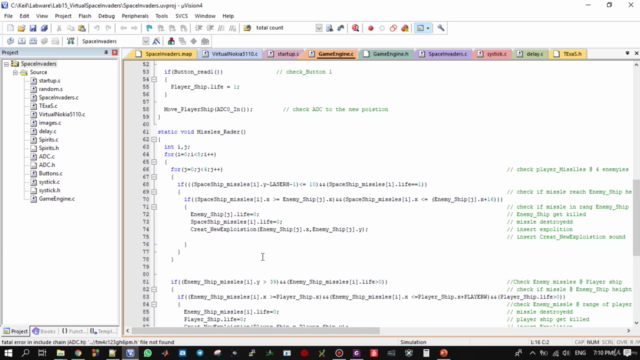Open the Project menu
The image size is (640, 360).
(x=63, y=16)
